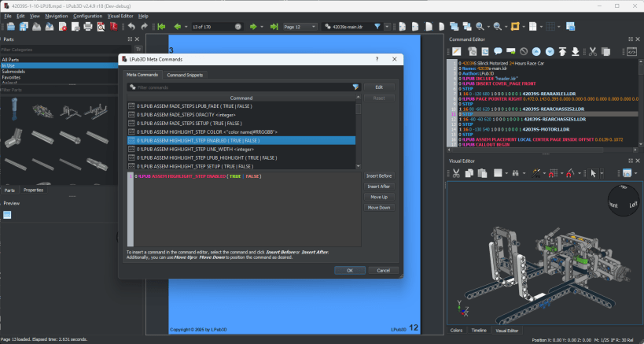Click the print icon in toolbar
The image size is (644, 344).
pyautogui.click(x=87, y=26)
